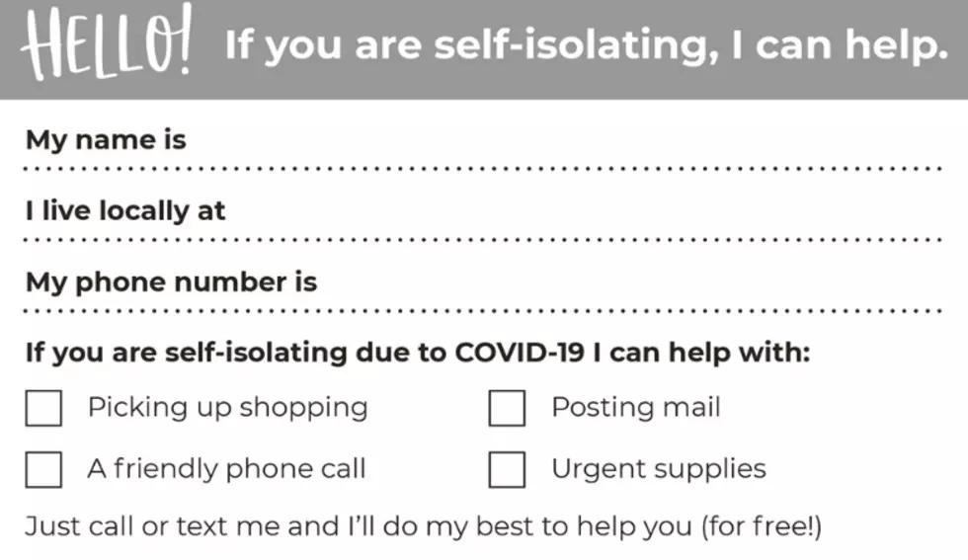This screenshot has width=968, height=560.
Task: Click the words 'I can help with:'
Action: (x=700, y=353)
